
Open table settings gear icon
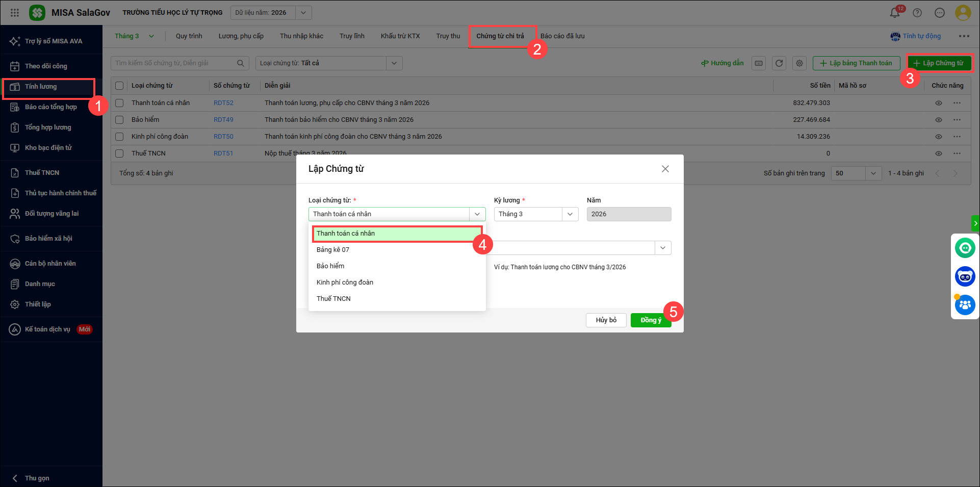point(799,63)
